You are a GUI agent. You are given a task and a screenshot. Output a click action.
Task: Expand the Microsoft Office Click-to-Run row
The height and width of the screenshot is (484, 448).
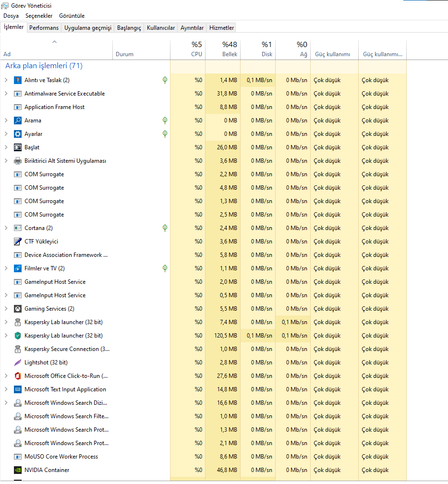tap(6, 376)
